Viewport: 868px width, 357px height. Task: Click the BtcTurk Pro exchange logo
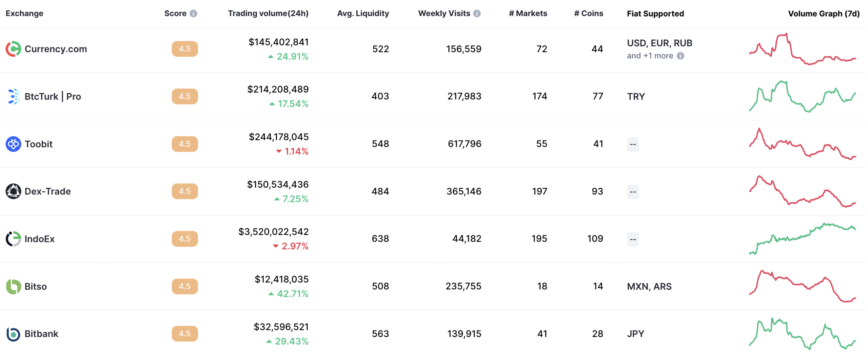coord(13,96)
